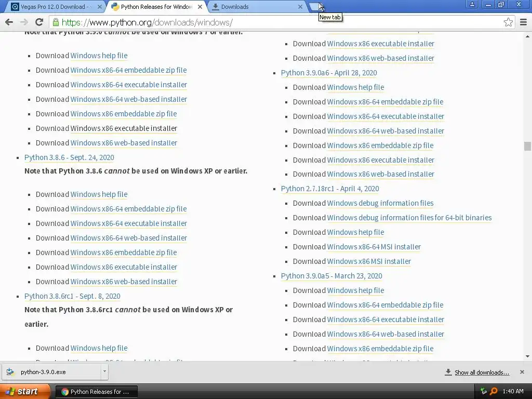Switch to Python Releases for Windows tab

(156, 7)
